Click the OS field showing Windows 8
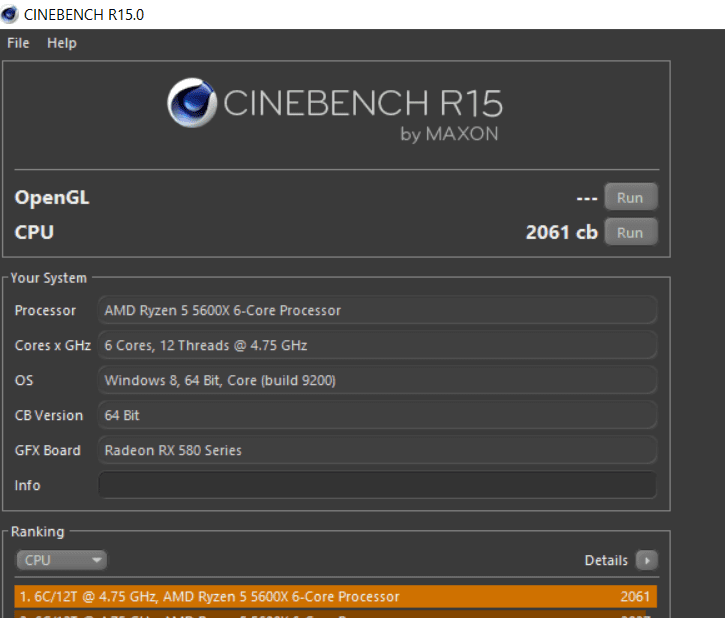The width and height of the screenshot is (725, 618). click(377, 380)
